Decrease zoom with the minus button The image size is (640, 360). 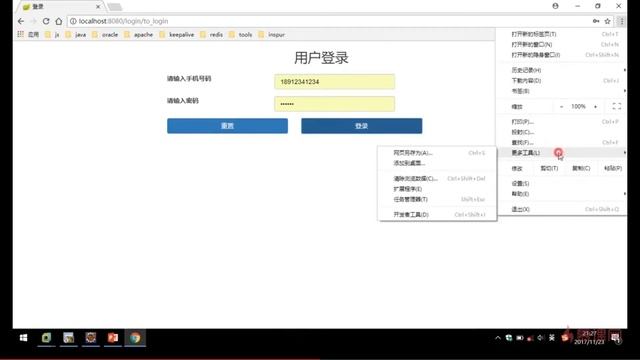[x=562, y=107]
